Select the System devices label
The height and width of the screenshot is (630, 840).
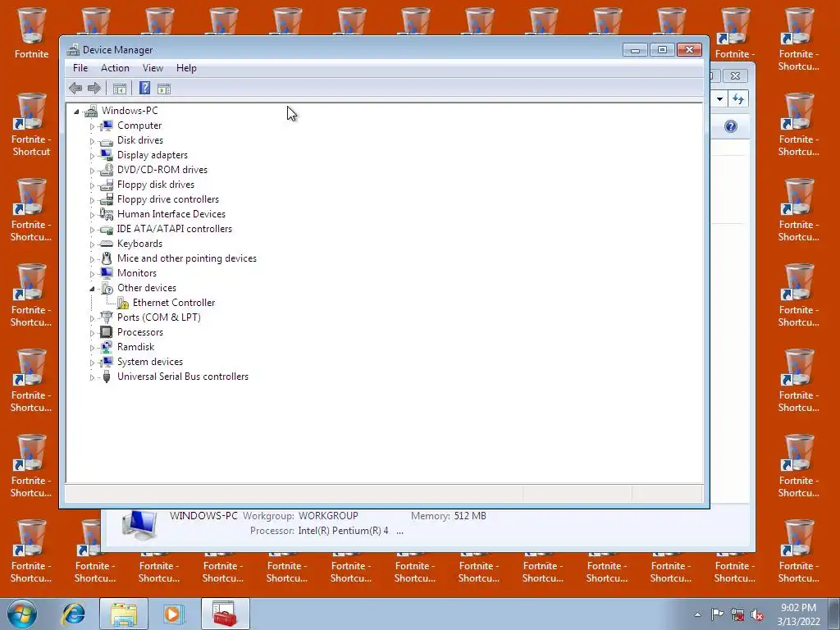coord(150,362)
